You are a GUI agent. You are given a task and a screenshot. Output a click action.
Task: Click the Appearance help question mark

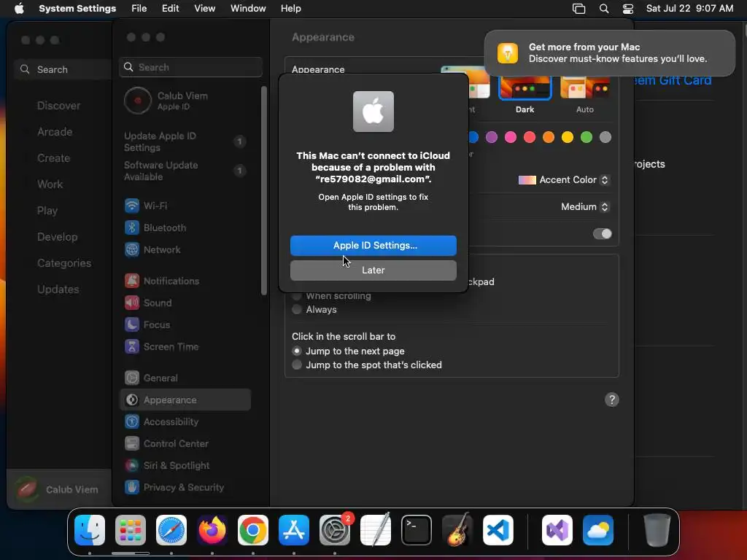[x=612, y=400]
